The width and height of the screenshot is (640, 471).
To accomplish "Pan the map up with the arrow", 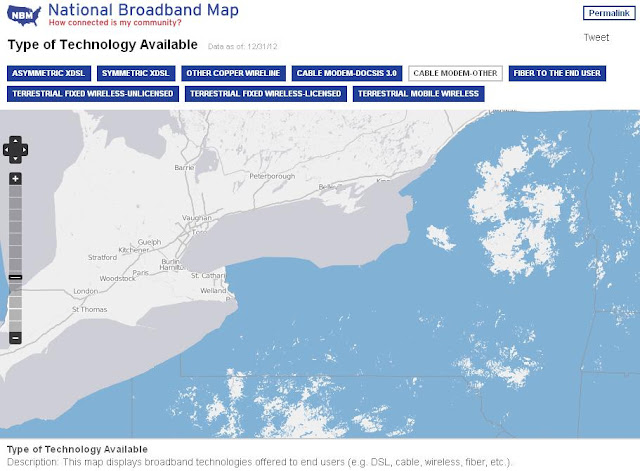I will click(16, 141).
